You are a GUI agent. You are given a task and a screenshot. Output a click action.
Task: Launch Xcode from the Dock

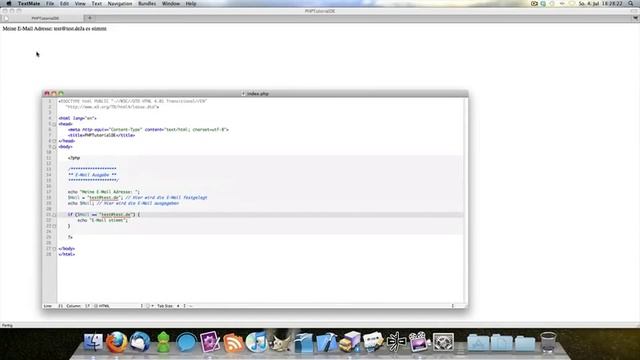[327, 342]
